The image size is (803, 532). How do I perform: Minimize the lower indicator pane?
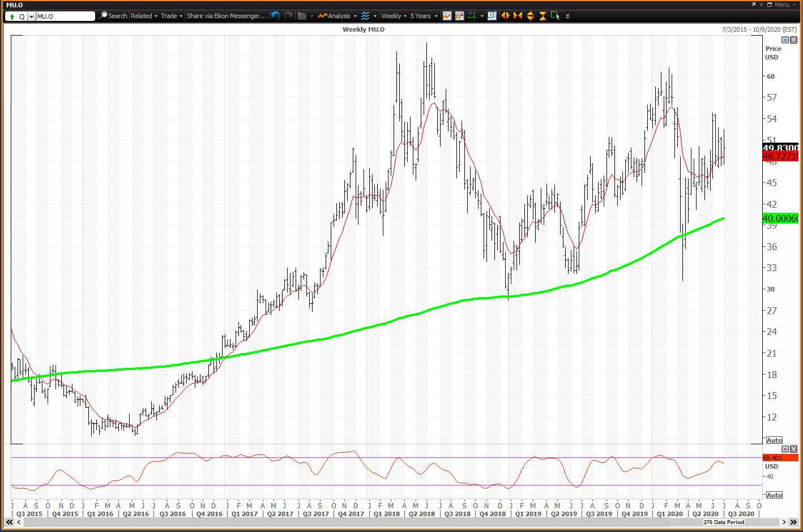tap(785, 449)
